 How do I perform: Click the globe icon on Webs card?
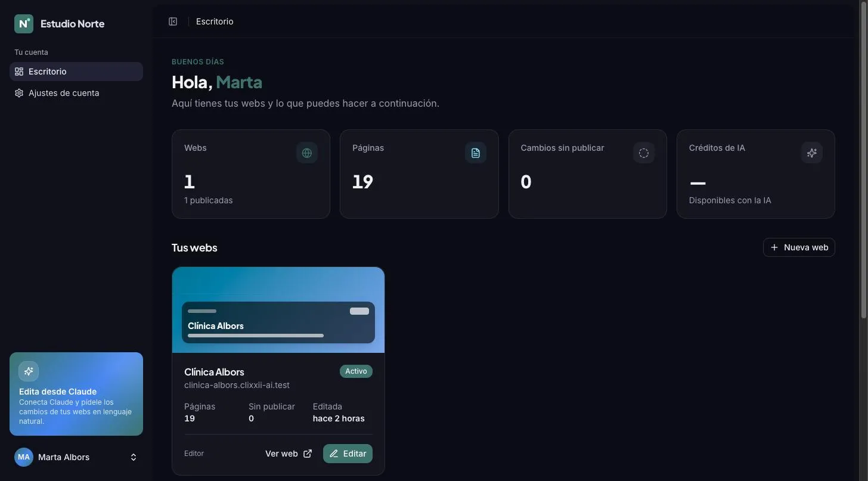tap(307, 153)
